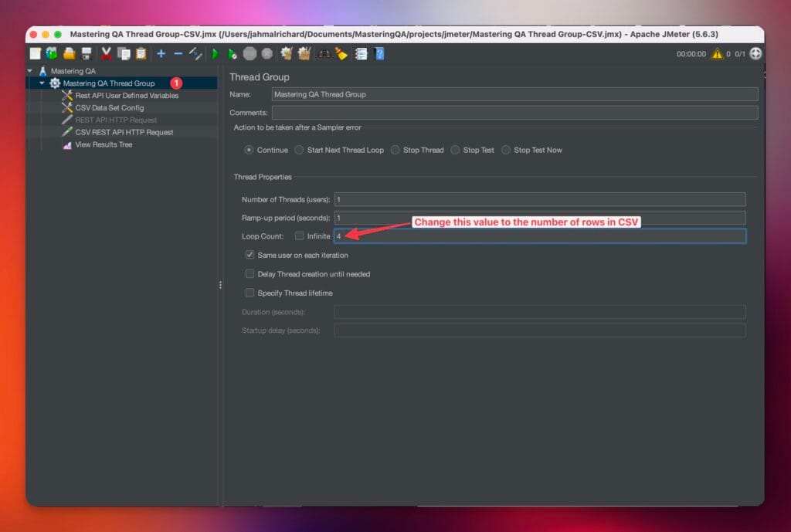Select the disabled REST API HTTP Request
791x532 pixels.
pyautogui.click(x=116, y=120)
